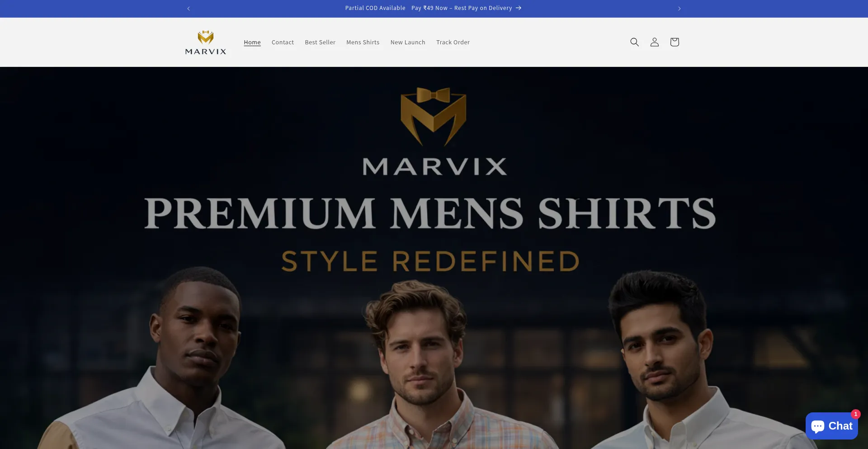The height and width of the screenshot is (449, 868).
Task: Open the search icon in header
Action: [x=634, y=42]
